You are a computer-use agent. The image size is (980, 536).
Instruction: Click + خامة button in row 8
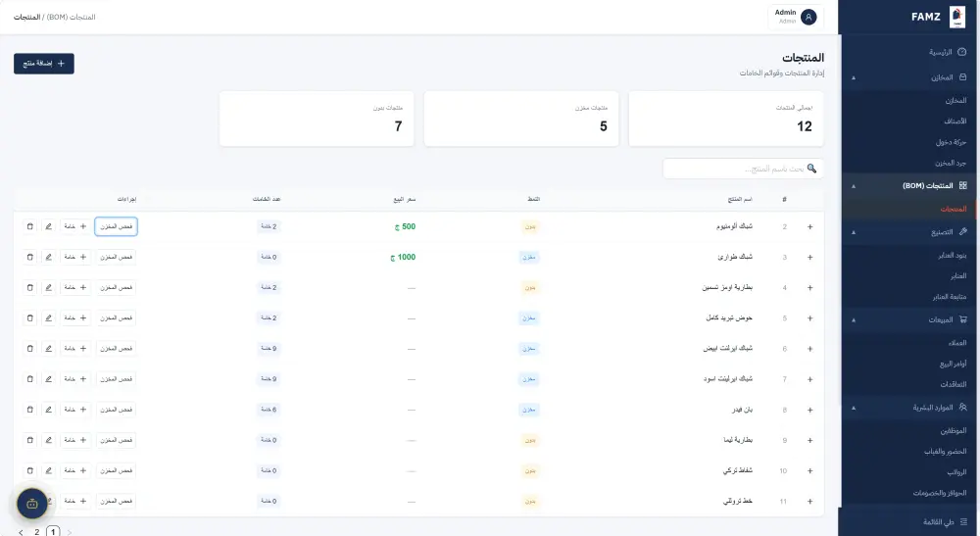click(x=75, y=410)
